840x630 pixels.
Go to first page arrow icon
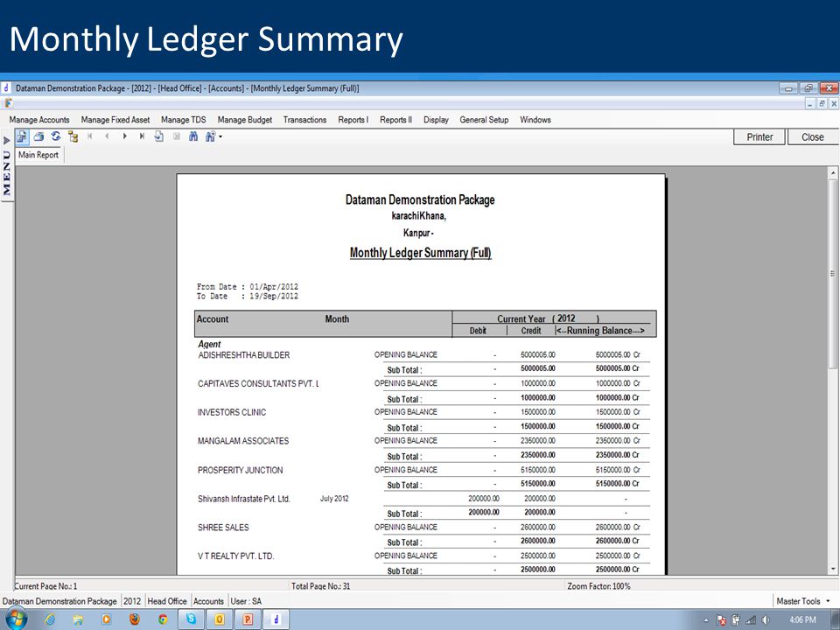(x=90, y=136)
